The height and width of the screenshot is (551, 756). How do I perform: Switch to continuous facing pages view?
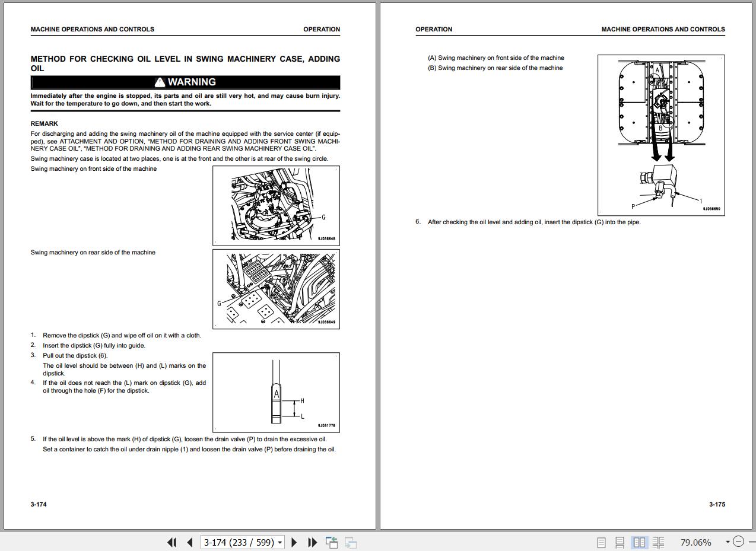tap(658, 542)
